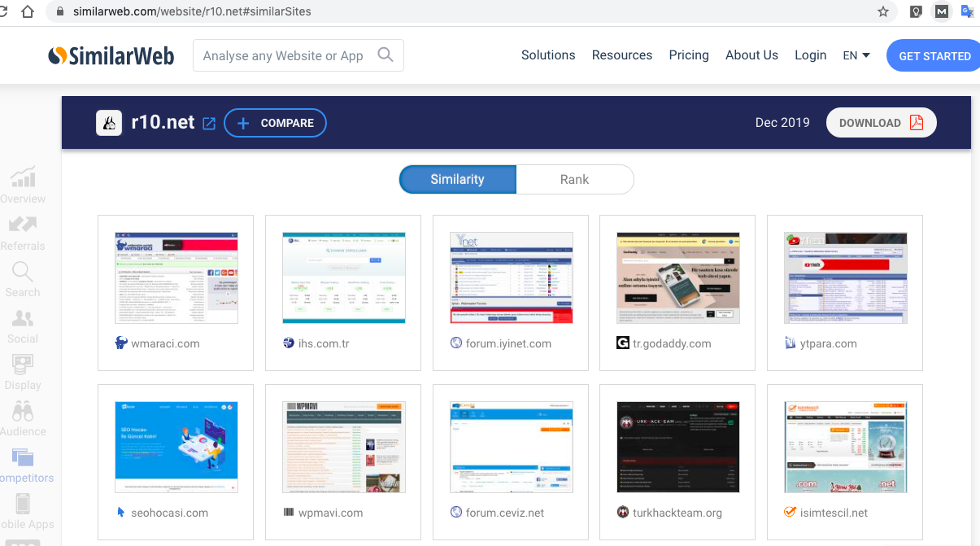Open the tr.godaddy.com screenshot thumbnail
980x546 pixels.
tap(678, 277)
